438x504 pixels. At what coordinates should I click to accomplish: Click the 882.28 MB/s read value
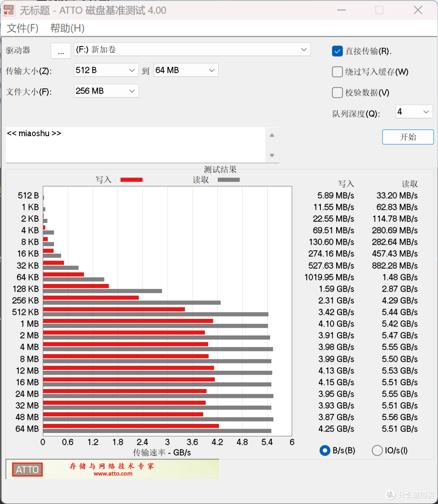(395, 266)
